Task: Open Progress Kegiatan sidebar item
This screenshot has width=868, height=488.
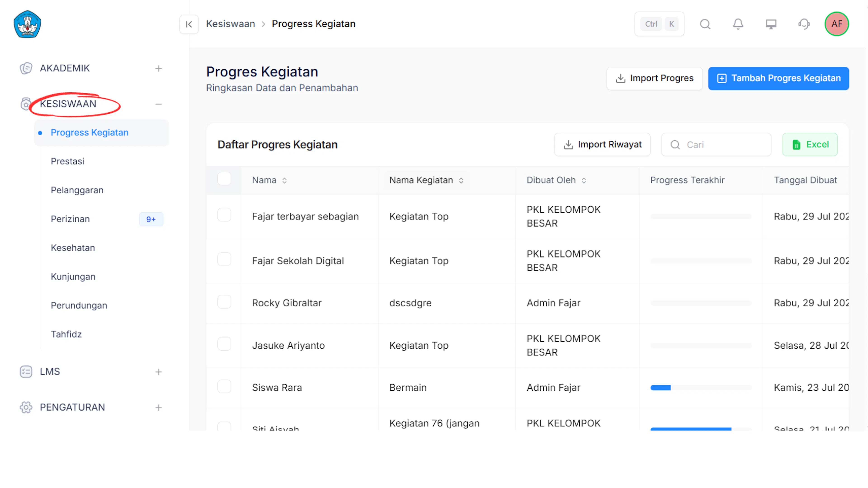Action: (x=101, y=133)
